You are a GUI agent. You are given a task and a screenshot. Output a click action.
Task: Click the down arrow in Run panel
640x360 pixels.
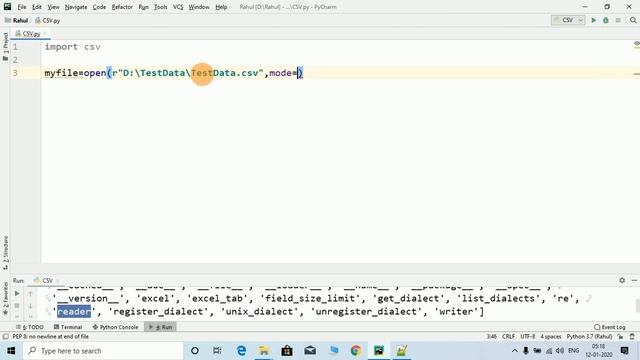[30, 305]
